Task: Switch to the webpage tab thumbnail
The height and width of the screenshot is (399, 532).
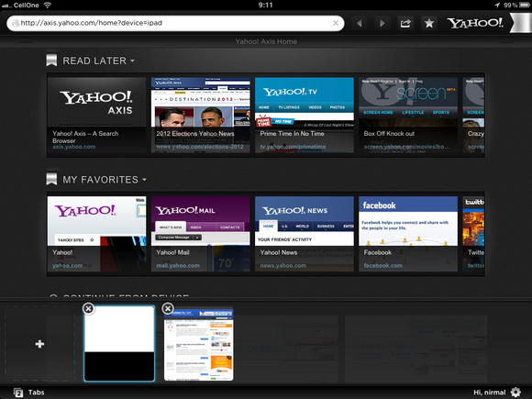Action: coord(199,344)
